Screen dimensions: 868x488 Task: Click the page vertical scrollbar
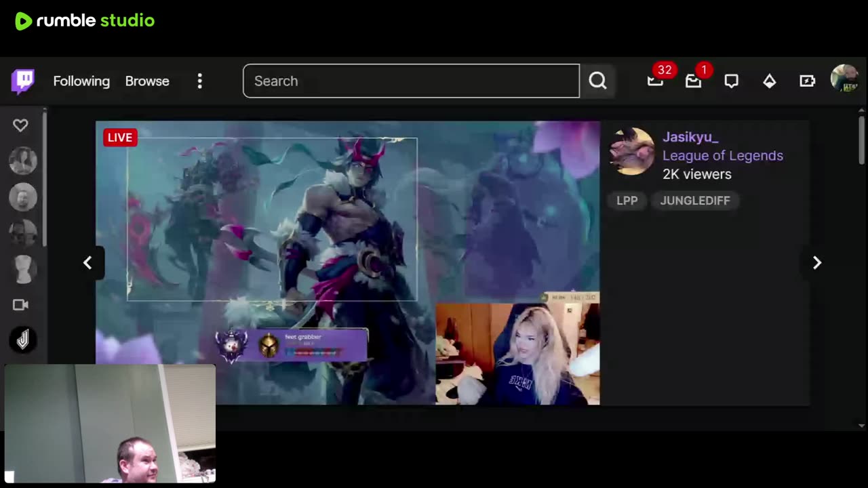tap(862, 140)
